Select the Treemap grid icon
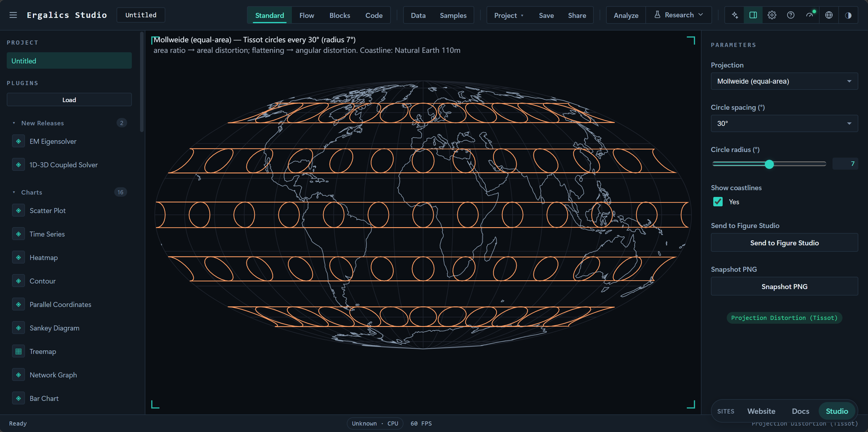The width and height of the screenshot is (868, 432). (x=18, y=352)
